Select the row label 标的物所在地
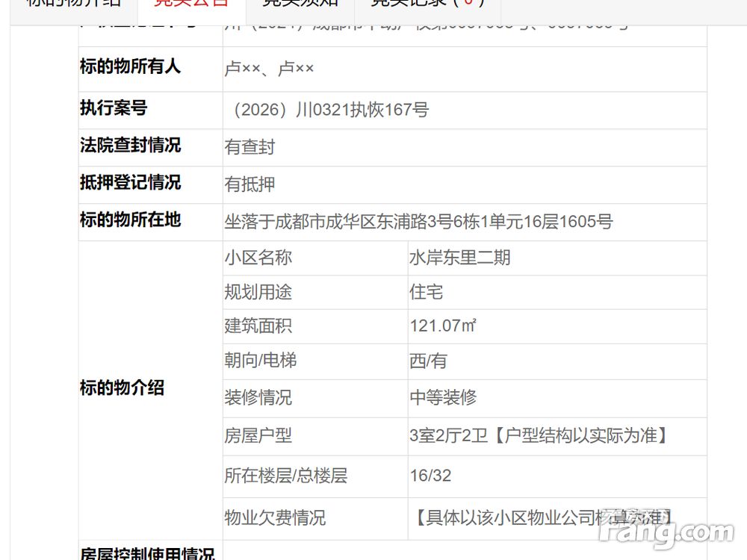 coord(130,220)
